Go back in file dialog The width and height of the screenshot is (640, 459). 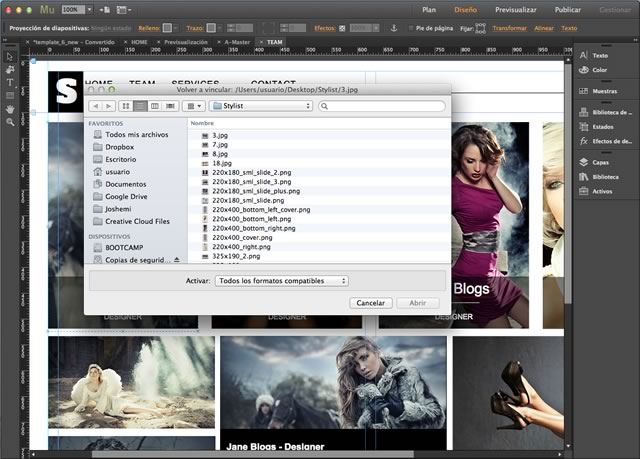click(96, 106)
